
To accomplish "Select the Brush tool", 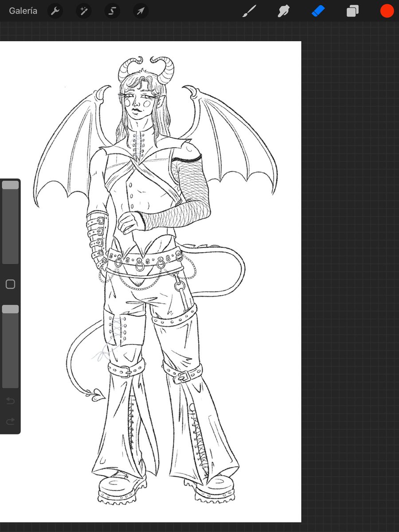I will tap(250, 11).
